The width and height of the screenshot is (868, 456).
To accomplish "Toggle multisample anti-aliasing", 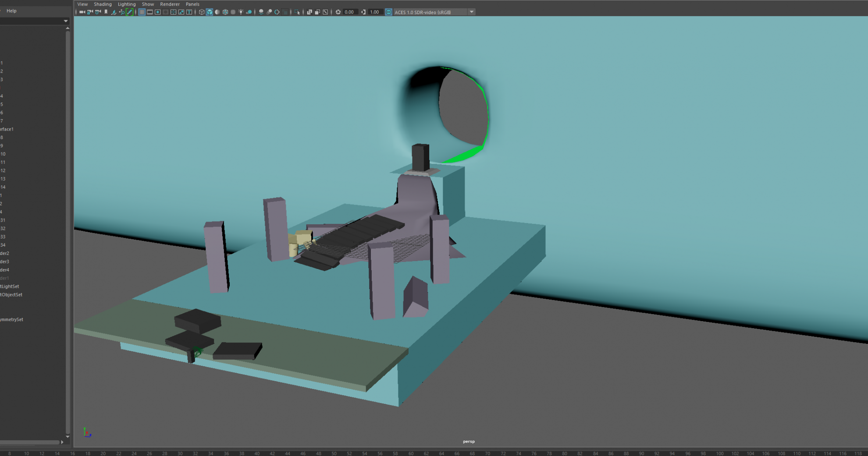I will point(277,12).
